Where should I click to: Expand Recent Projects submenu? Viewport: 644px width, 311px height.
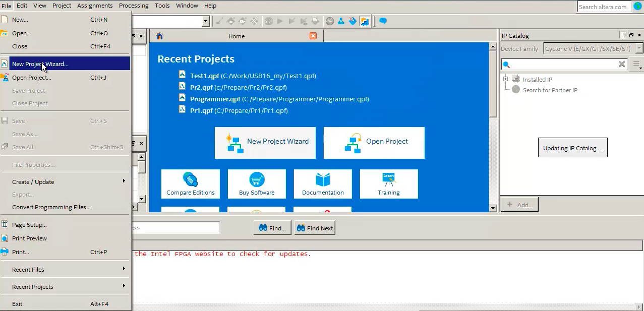point(66,286)
